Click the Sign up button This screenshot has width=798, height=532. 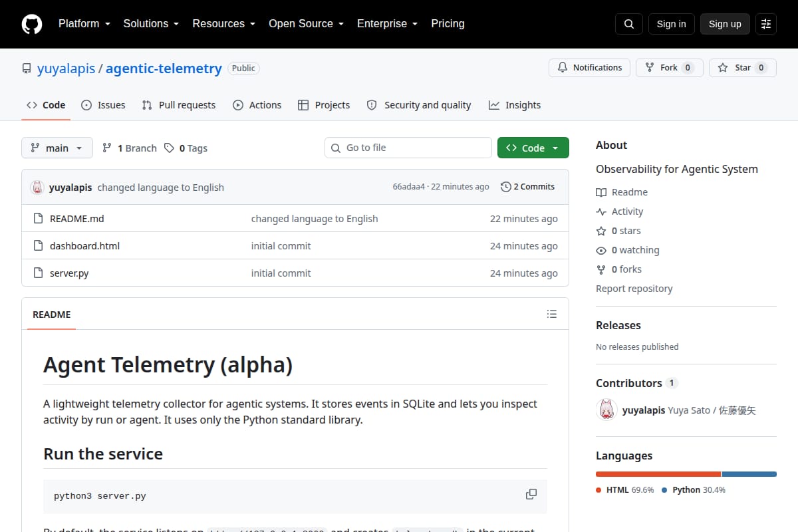(x=725, y=24)
